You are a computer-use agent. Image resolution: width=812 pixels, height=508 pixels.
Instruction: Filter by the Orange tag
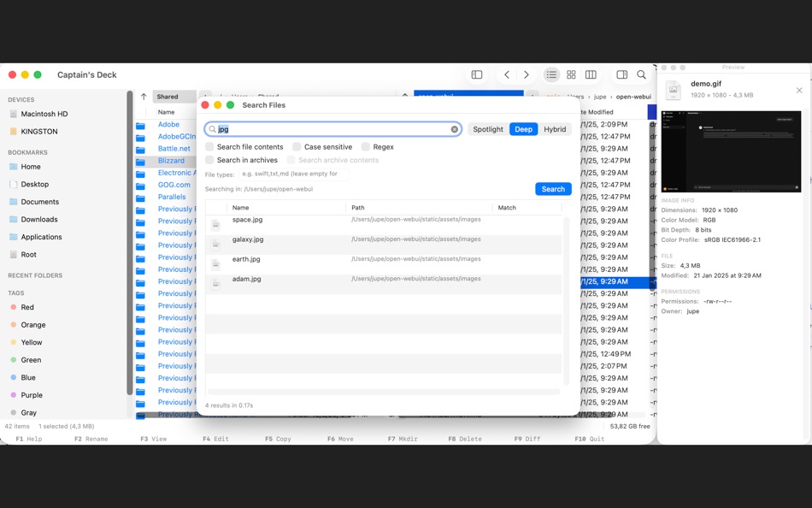[28, 324]
